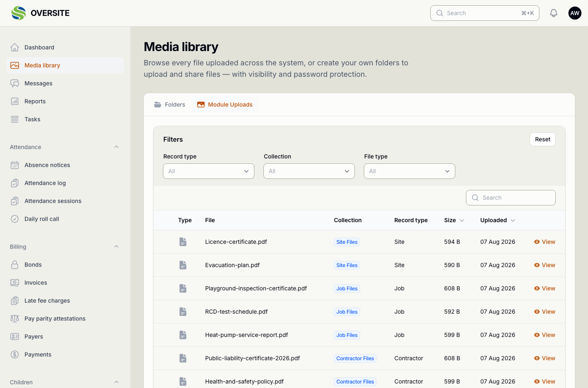This screenshot has width=588, height=388.
Task: Open Reports from sidebar
Action: [x=65, y=101]
